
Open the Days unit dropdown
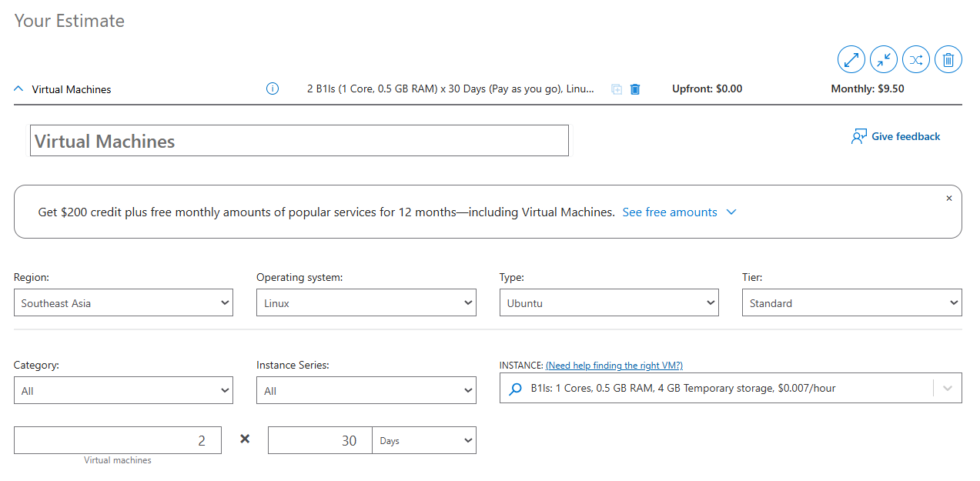[x=423, y=440]
